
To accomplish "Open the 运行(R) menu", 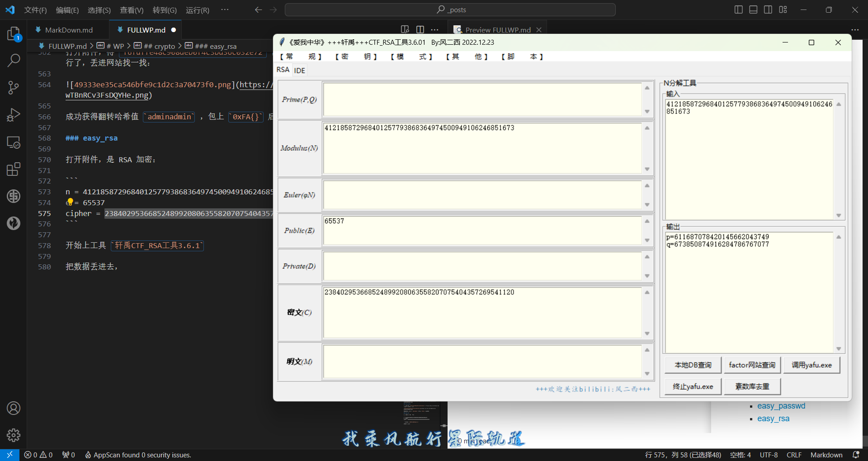I will point(198,10).
